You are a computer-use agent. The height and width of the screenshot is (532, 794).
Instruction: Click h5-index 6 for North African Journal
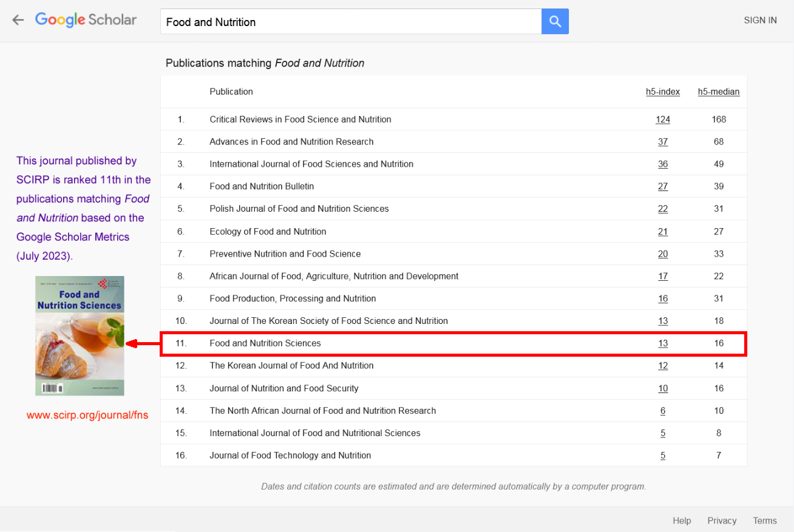click(x=662, y=411)
